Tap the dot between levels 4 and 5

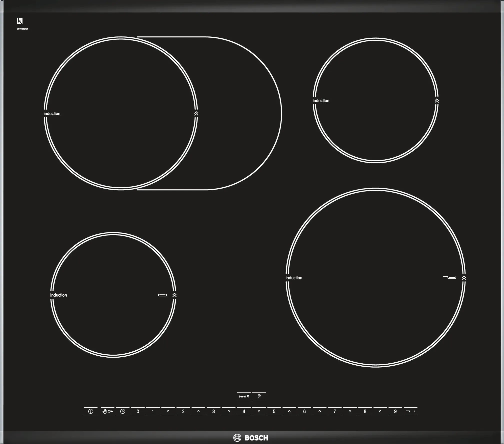tap(259, 411)
